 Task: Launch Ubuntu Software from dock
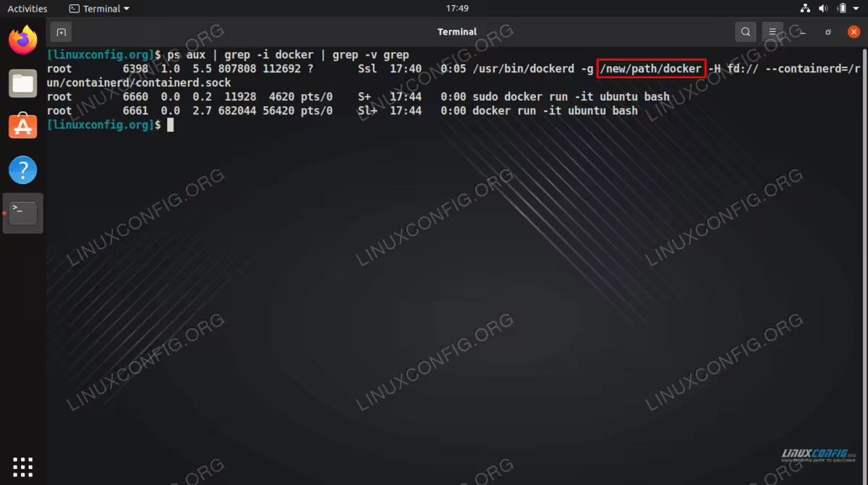[23, 127]
